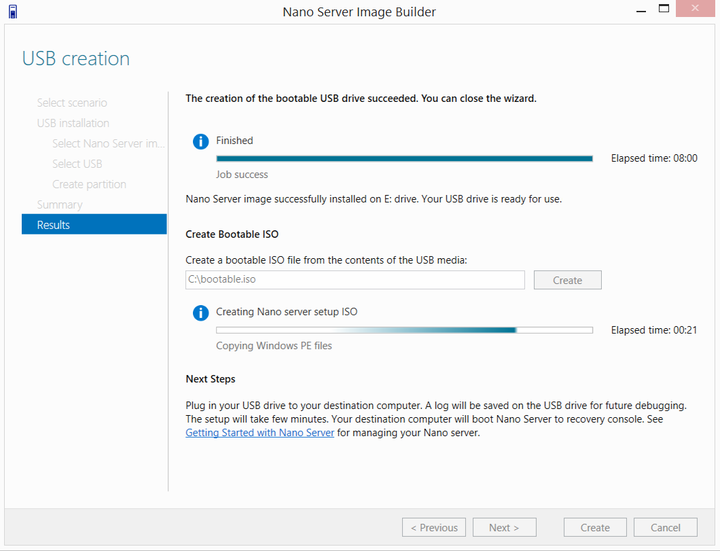
Task: Open the Select scenario step
Action: [x=72, y=102]
